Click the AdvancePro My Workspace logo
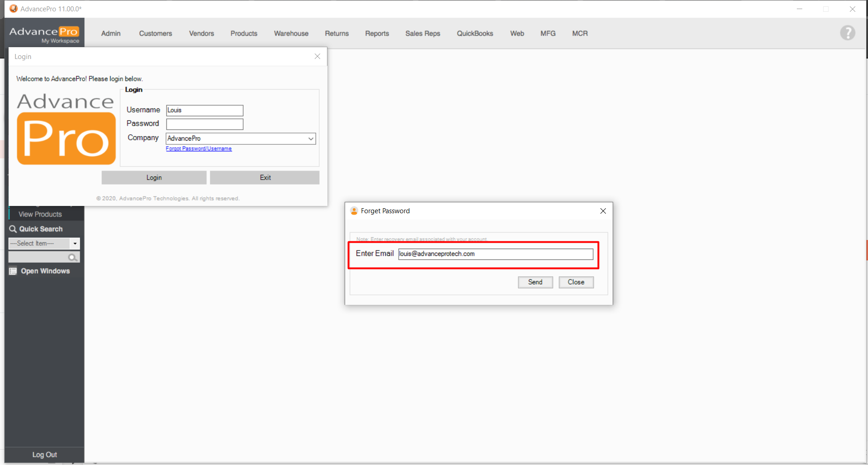The height and width of the screenshot is (465, 868). pos(44,34)
